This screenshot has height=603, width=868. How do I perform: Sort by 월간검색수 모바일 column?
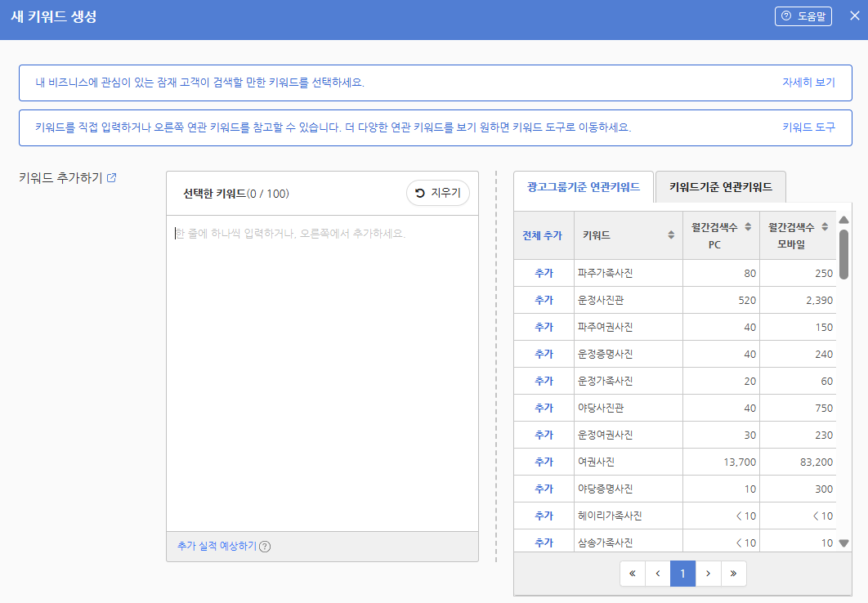point(825,226)
